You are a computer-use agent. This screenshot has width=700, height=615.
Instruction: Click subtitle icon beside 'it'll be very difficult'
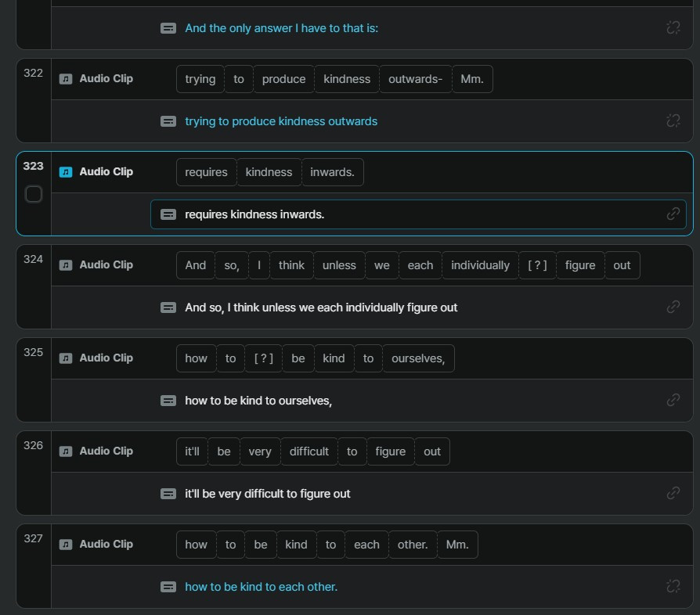(x=168, y=494)
